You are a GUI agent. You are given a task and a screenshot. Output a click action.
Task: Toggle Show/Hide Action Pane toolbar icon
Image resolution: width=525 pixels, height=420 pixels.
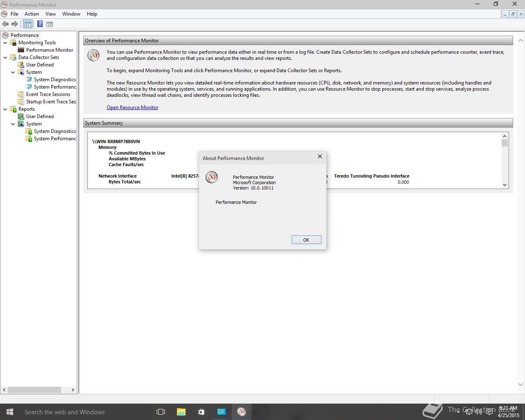[50, 24]
